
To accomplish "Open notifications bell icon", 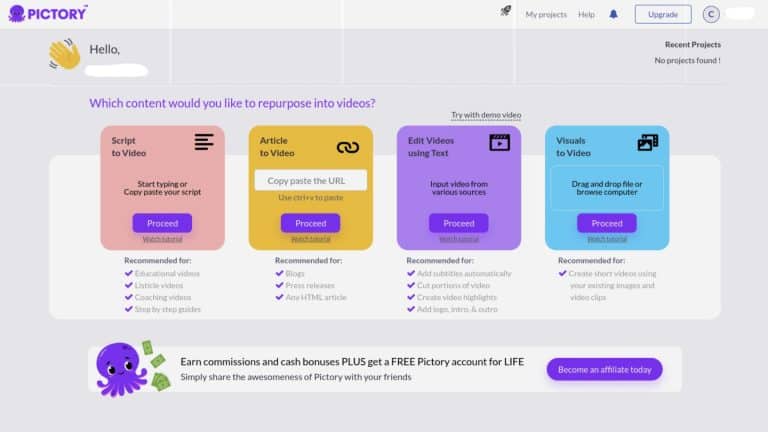I will tap(613, 14).
